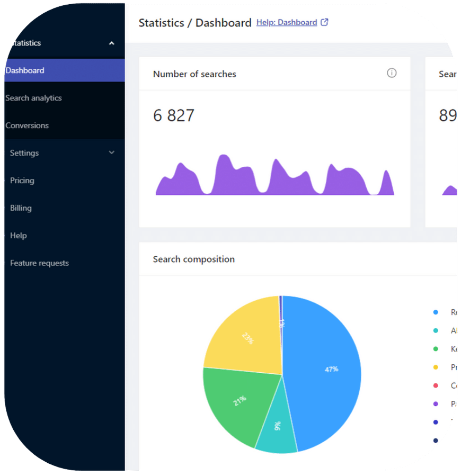The height and width of the screenshot is (476, 461).
Task: Open the info tooltip on Number of searches
Action: click(392, 73)
